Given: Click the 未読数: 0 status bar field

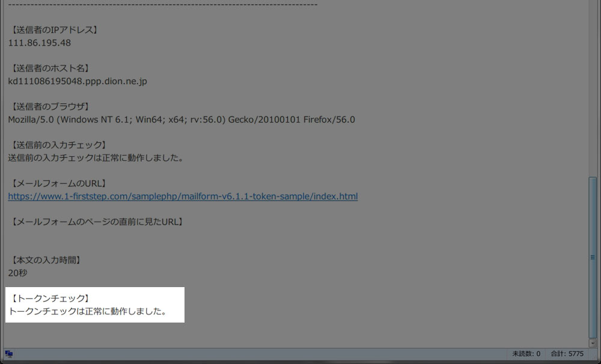Looking at the screenshot, I should click(526, 354).
